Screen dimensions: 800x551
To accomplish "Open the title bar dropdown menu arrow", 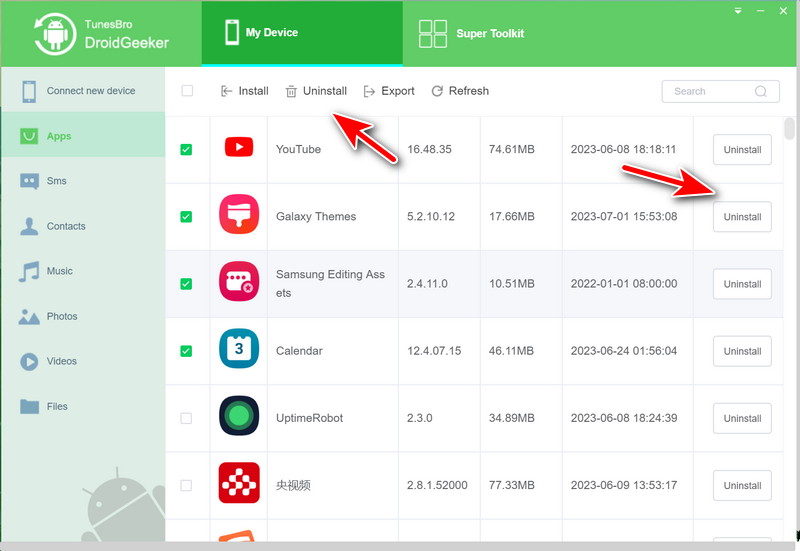I will tap(738, 11).
